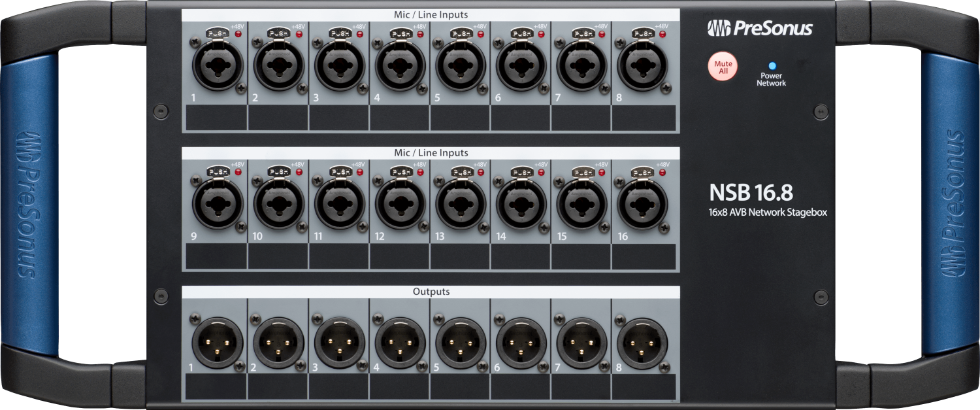Viewport: 980px width, 410px height.
Task: Click the PreSonus logo on the front panel
Action: coord(760,28)
